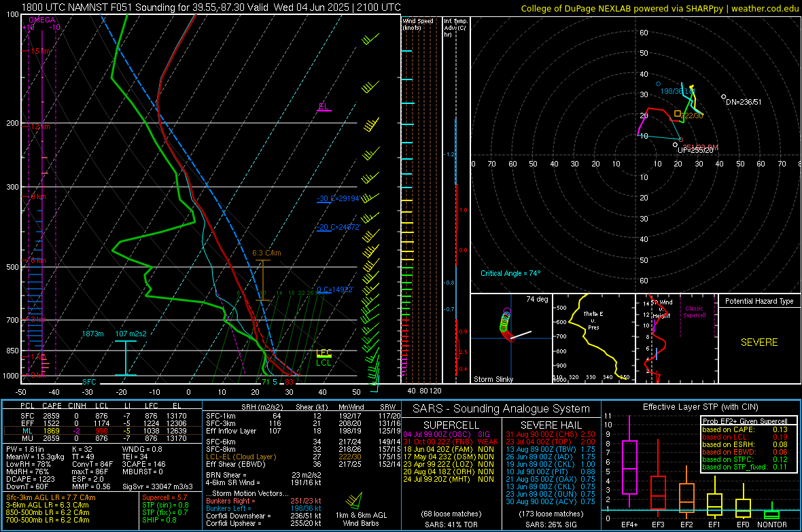Image resolution: width=802 pixels, height=532 pixels.
Task: Click 'Critical Angle = 74°' on hodograph
Action: [510, 273]
